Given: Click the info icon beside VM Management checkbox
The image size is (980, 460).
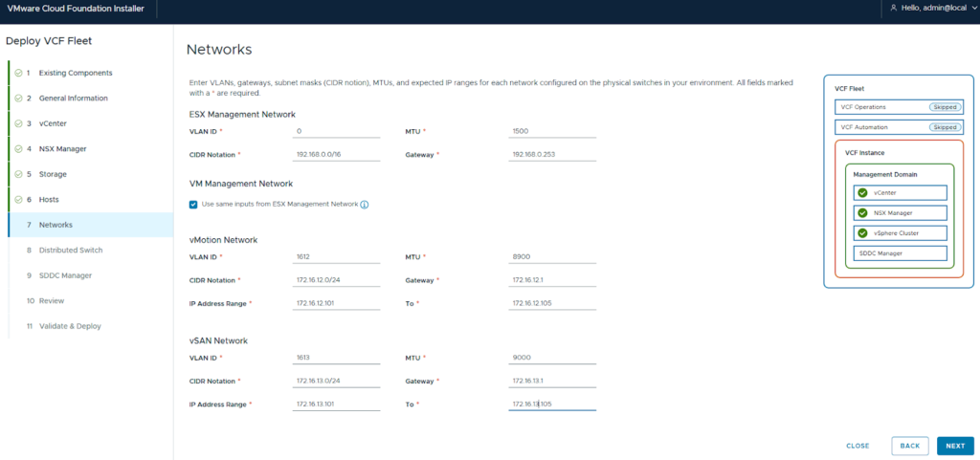Looking at the screenshot, I should [365, 204].
